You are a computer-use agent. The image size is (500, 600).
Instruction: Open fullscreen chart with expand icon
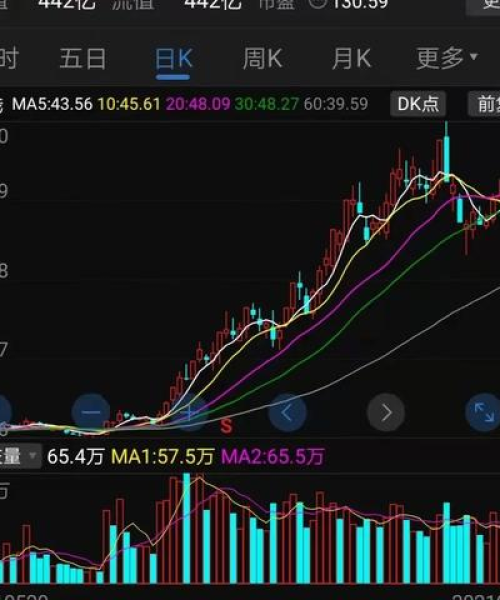(484, 412)
